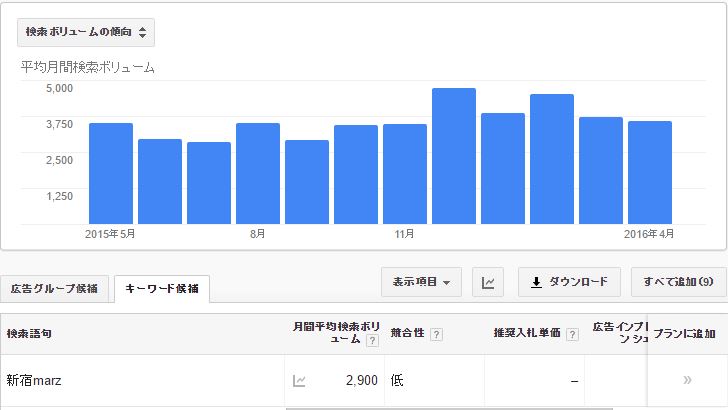The image size is (728, 410).
Task: Click the 2015年5月 bar in chart
Action: click(x=111, y=174)
